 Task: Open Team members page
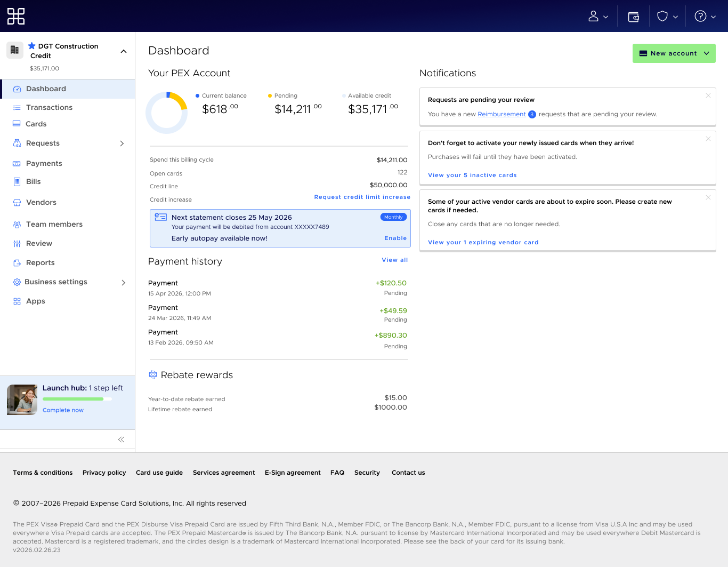point(54,225)
